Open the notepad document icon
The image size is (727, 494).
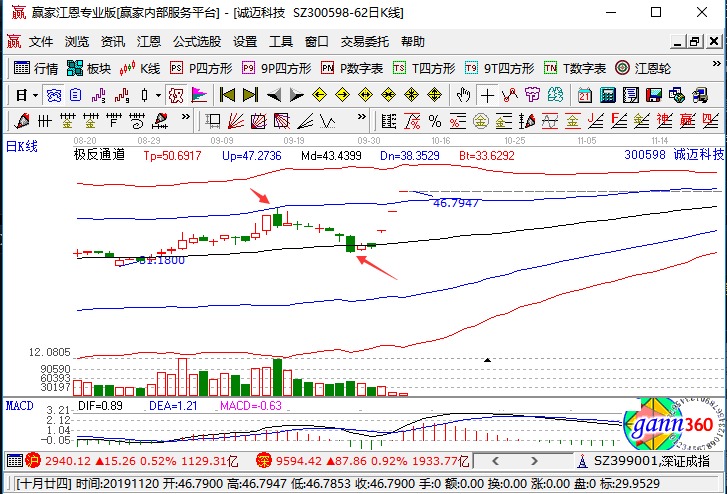(x=631, y=96)
